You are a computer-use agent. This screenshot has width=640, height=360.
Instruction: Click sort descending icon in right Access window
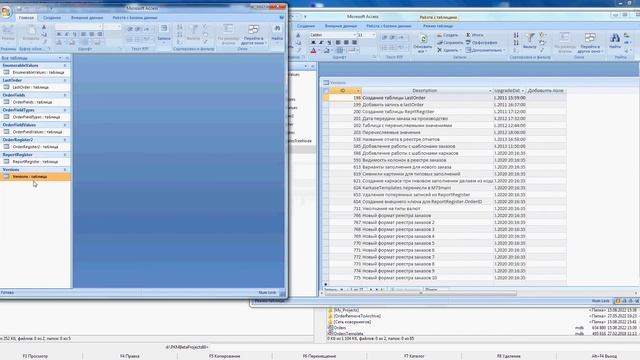coord(516,43)
